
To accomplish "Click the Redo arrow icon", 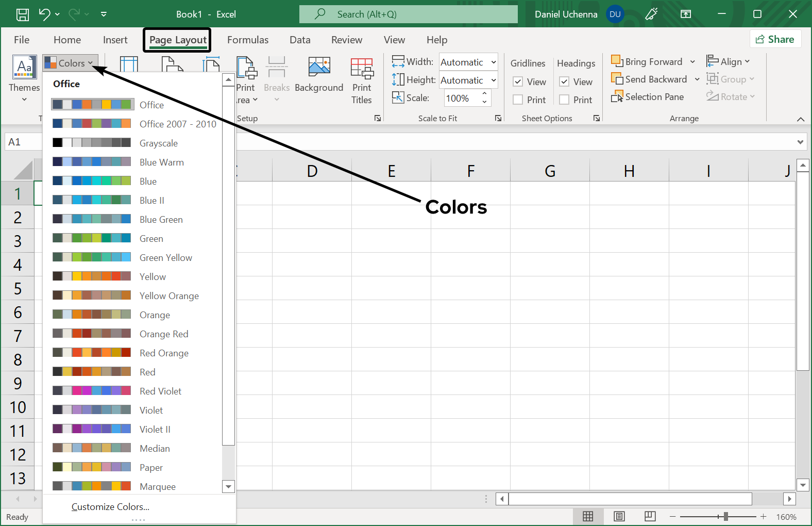I will coord(74,14).
